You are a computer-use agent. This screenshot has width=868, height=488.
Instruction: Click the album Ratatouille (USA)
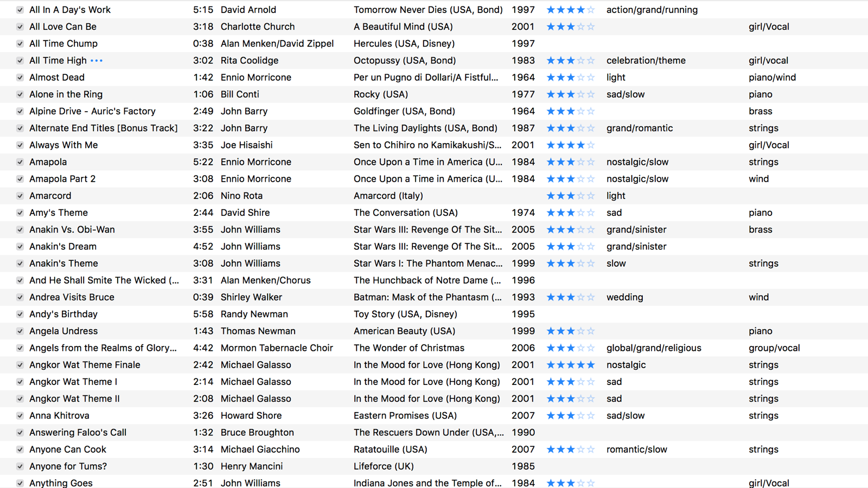[x=390, y=450]
